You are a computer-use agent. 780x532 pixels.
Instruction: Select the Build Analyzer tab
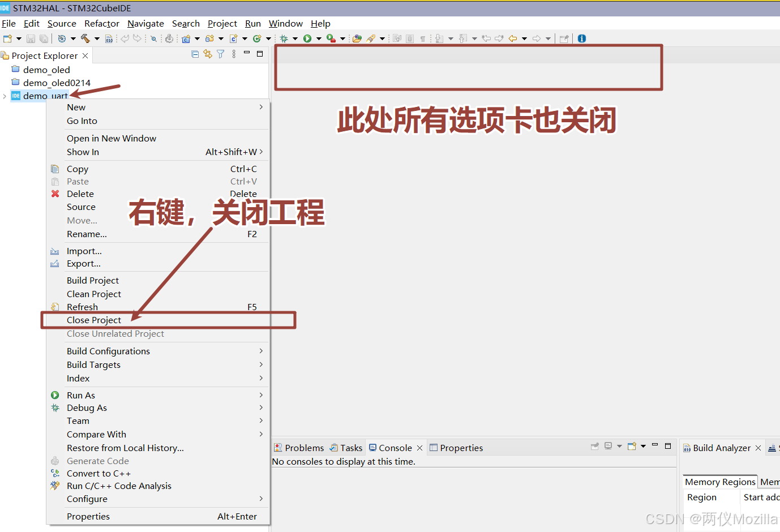pos(717,448)
